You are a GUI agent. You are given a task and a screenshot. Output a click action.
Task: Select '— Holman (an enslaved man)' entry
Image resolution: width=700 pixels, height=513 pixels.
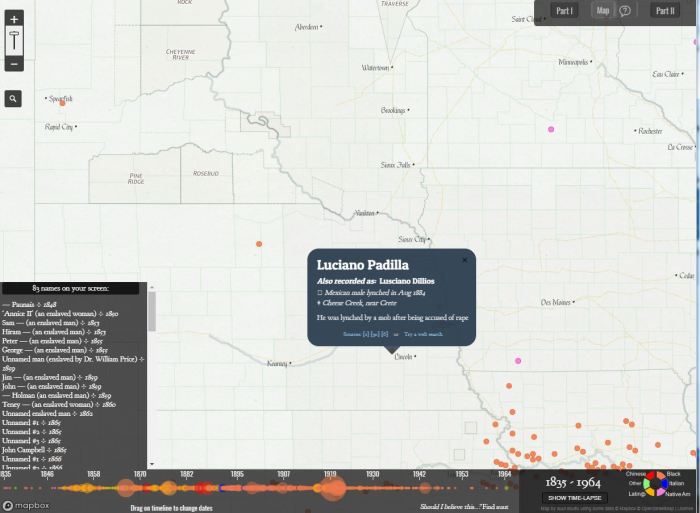click(x=57, y=395)
